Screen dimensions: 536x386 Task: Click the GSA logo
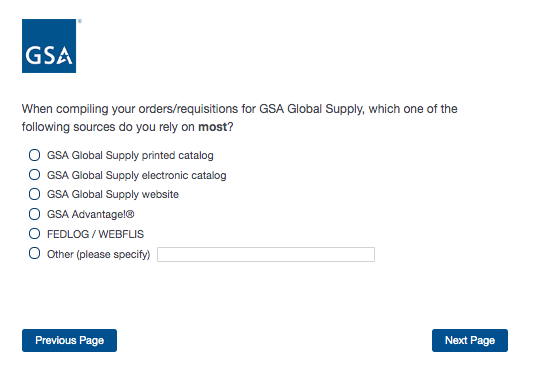coord(49,46)
